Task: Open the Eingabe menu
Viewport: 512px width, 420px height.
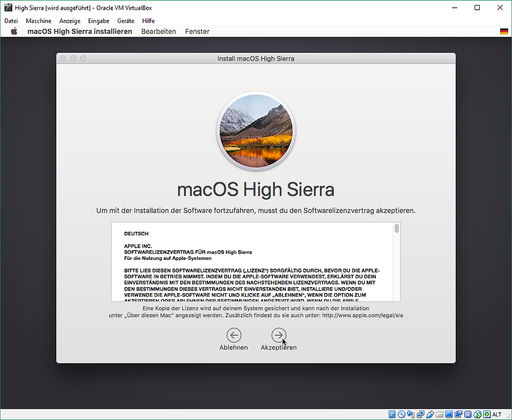Action: [x=99, y=21]
